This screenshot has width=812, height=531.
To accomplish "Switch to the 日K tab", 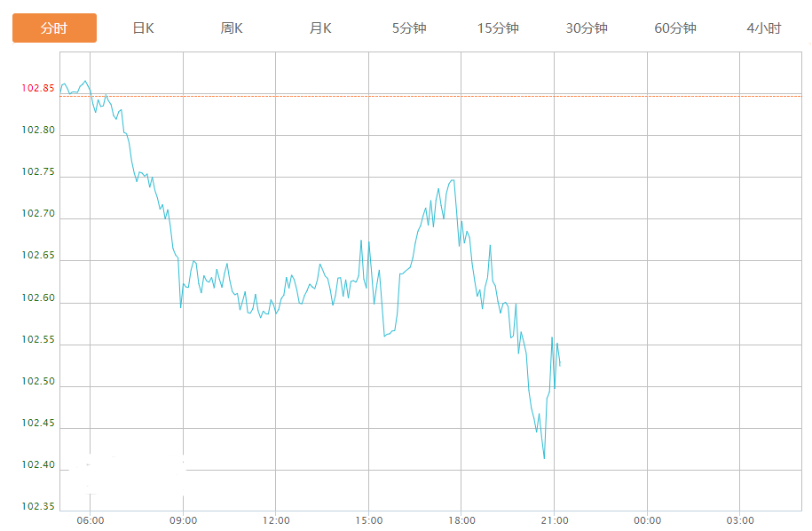I will point(144,28).
